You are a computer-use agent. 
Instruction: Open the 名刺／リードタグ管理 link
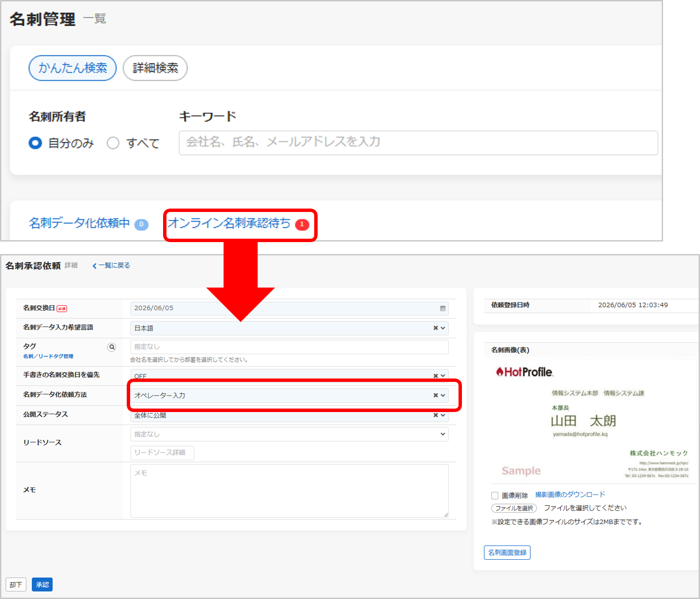click(x=48, y=356)
